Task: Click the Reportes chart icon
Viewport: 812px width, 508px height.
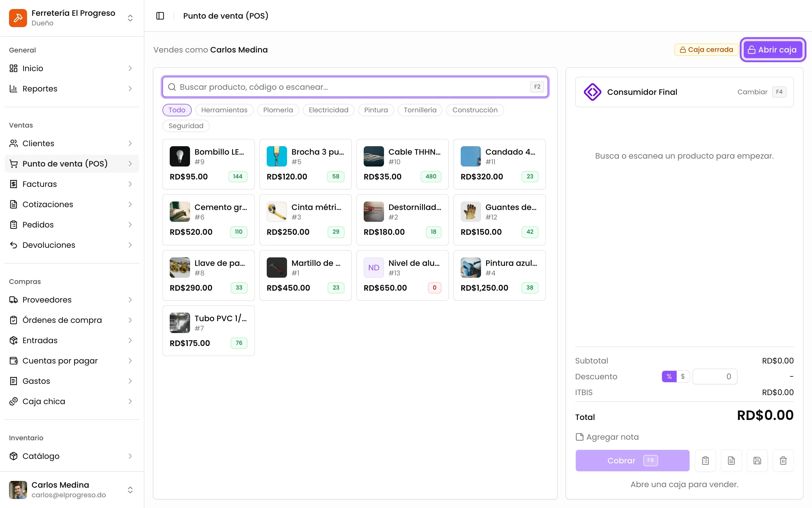Action: pos(14,89)
